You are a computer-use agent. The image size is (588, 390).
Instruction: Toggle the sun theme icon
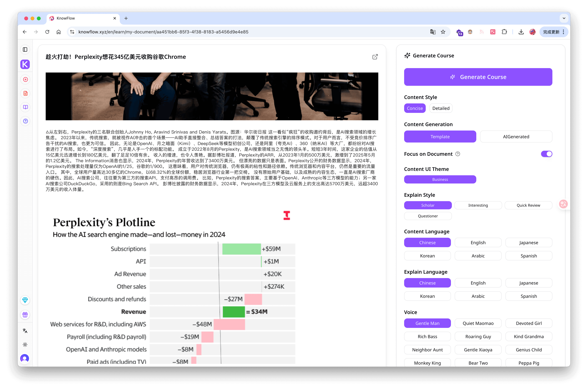(25, 344)
